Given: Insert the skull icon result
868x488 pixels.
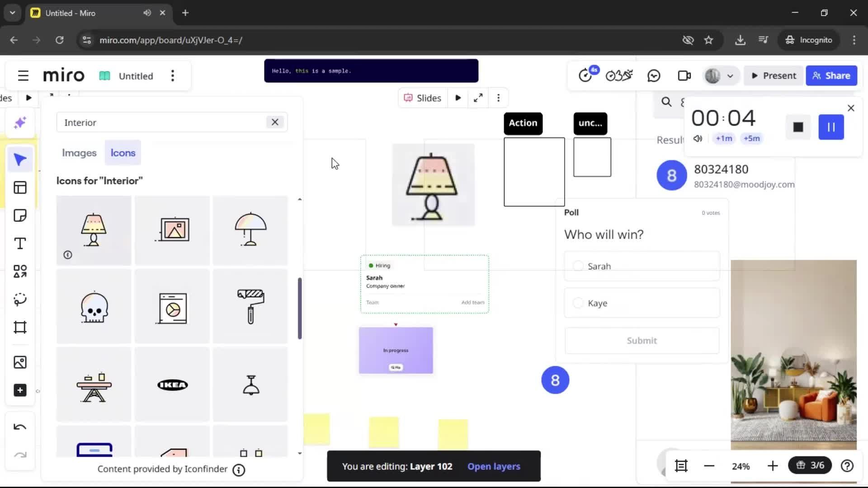Looking at the screenshot, I should point(94,307).
